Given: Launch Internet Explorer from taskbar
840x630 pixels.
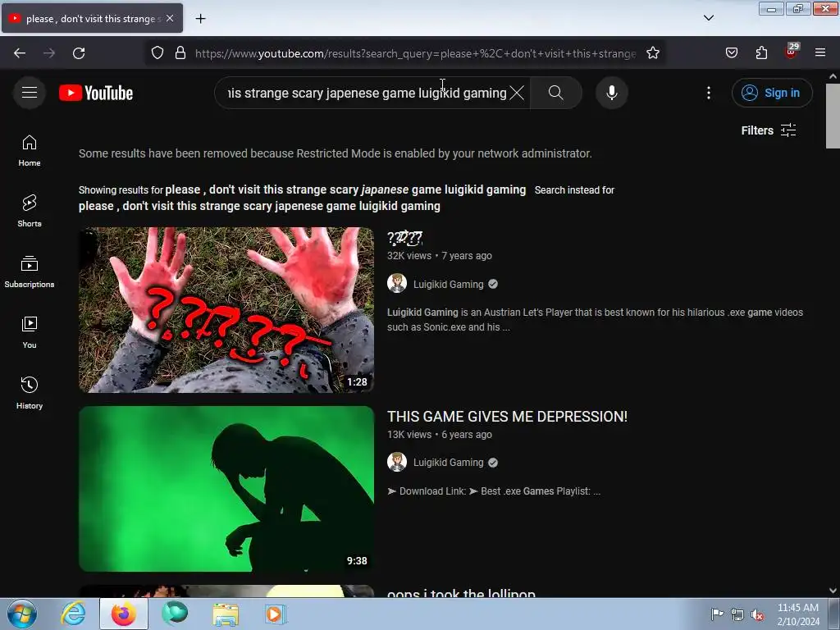Looking at the screenshot, I should pyautogui.click(x=73, y=614).
